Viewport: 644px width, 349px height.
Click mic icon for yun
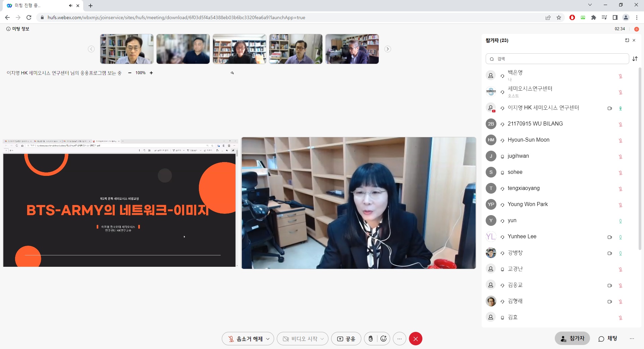click(x=621, y=221)
